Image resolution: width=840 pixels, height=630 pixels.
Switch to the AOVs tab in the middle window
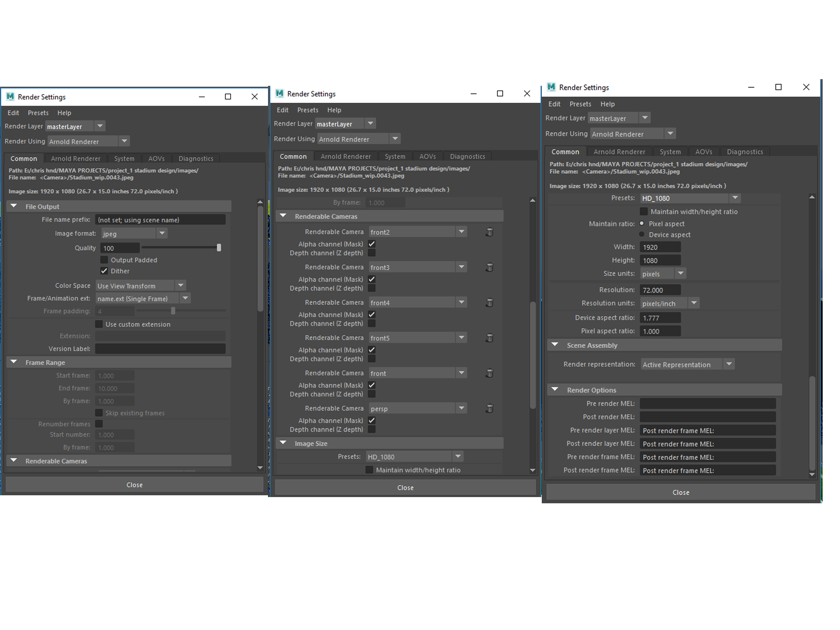[x=428, y=156]
